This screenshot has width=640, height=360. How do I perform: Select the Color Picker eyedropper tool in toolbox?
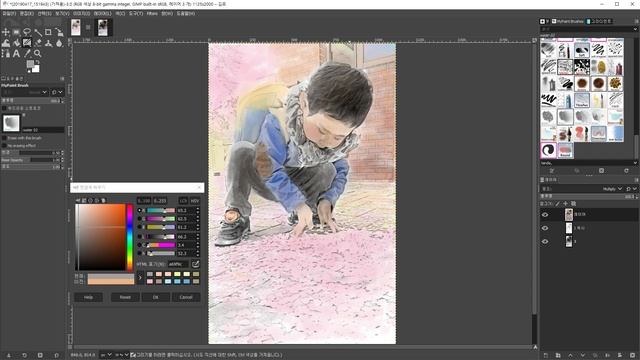coord(27,53)
